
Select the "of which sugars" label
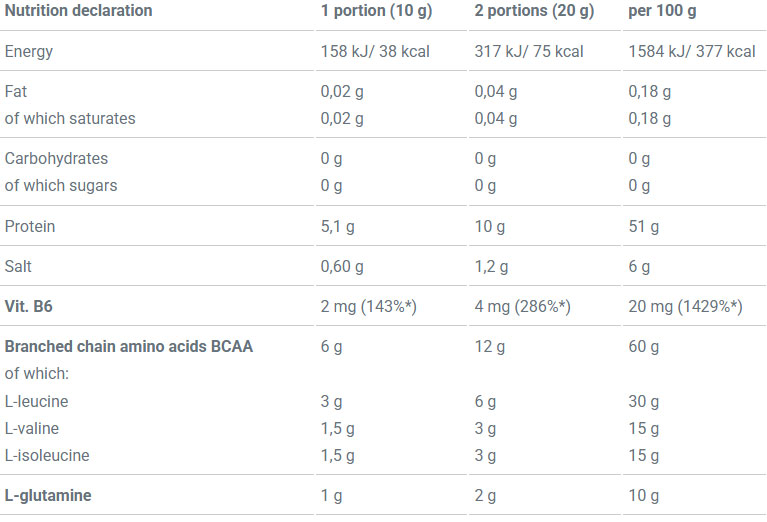pyautogui.click(x=61, y=185)
